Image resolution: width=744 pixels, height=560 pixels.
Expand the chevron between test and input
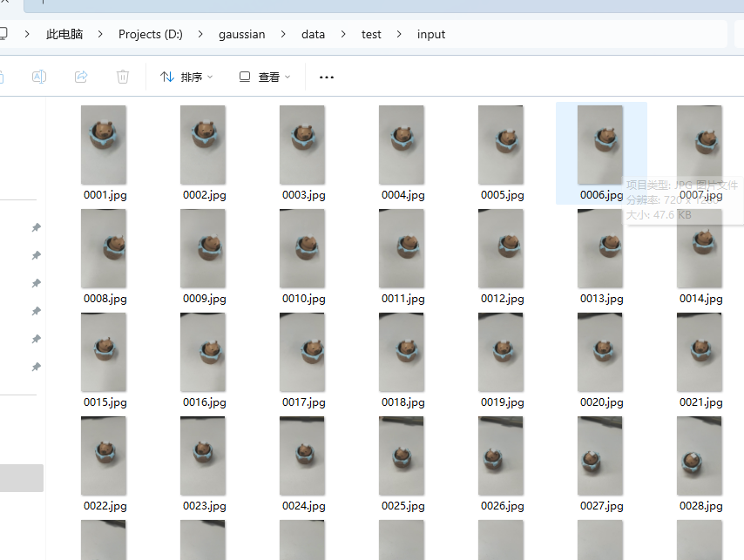(399, 35)
